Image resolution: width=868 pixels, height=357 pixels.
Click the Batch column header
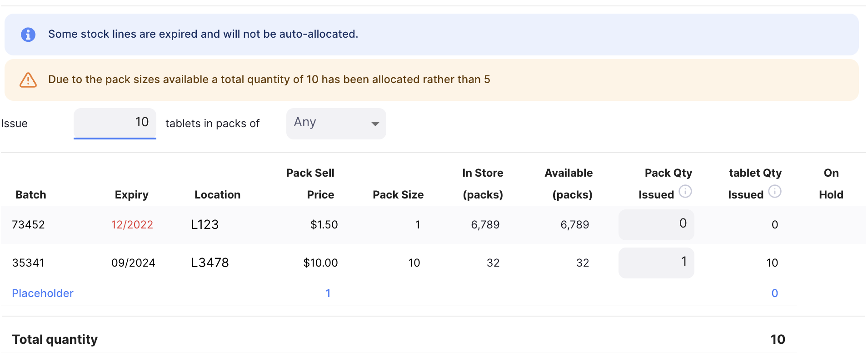pyautogui.click(x=31, y=195)
